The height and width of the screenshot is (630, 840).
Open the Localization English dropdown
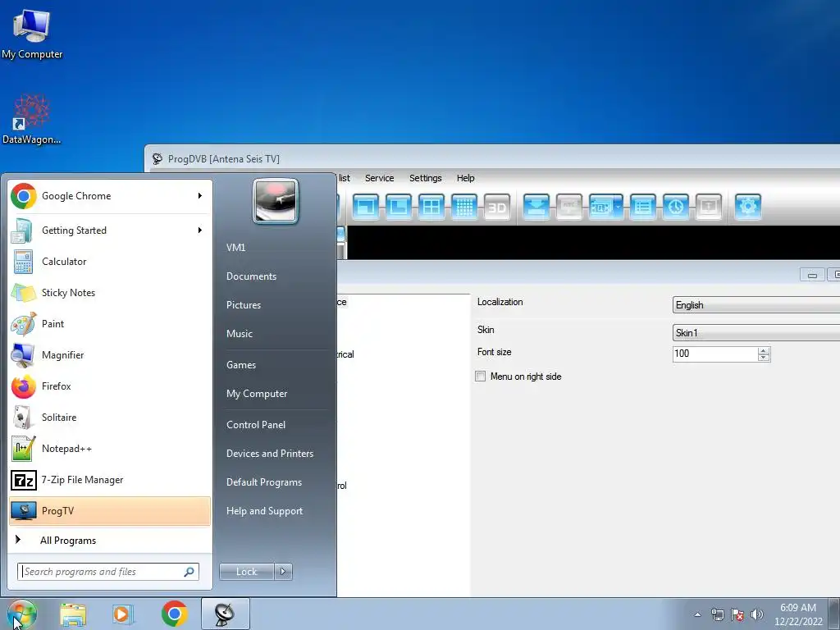(x=756, y=305)
